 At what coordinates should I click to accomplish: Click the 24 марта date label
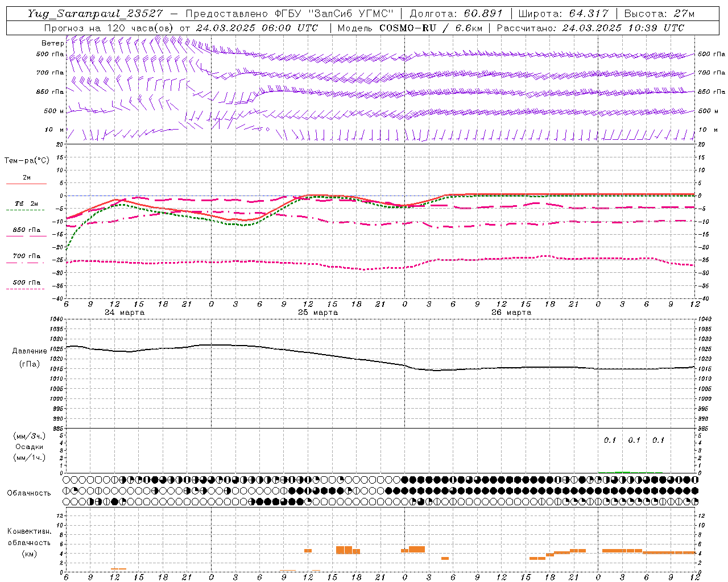coord(125,313)
